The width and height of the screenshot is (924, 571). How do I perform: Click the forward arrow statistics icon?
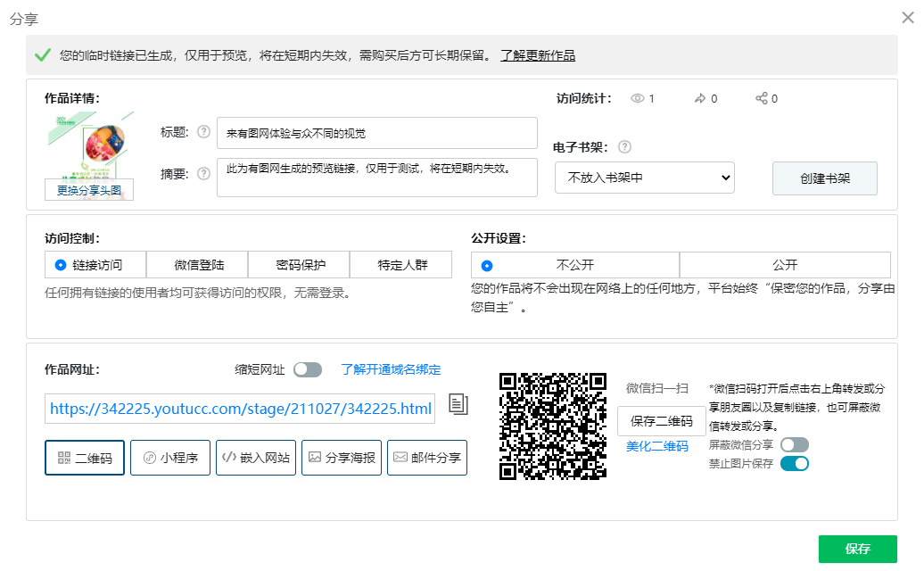point(699,99)
